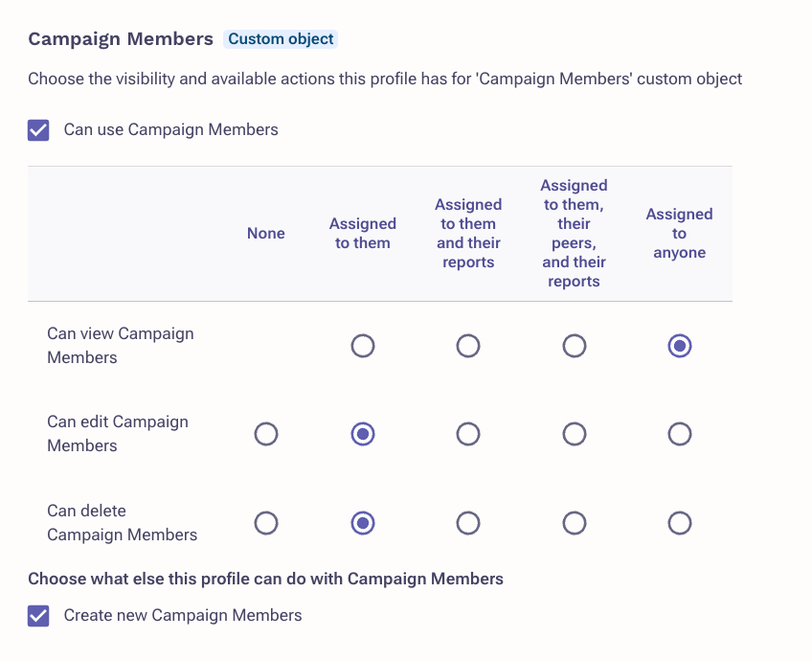
Task: Set edit Campaign Members to None
Action: tap(266, 434)
